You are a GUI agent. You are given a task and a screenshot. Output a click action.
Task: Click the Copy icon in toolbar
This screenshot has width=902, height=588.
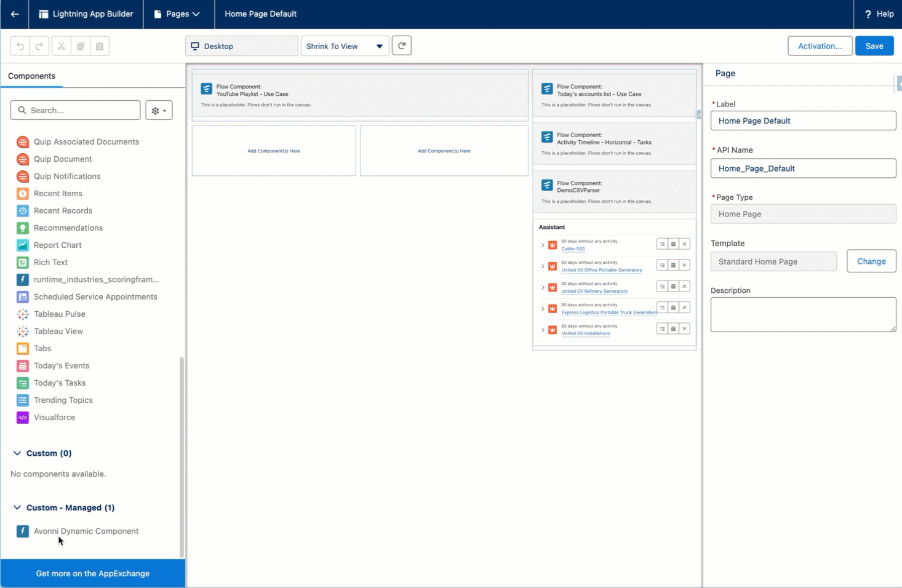(81, 46)
